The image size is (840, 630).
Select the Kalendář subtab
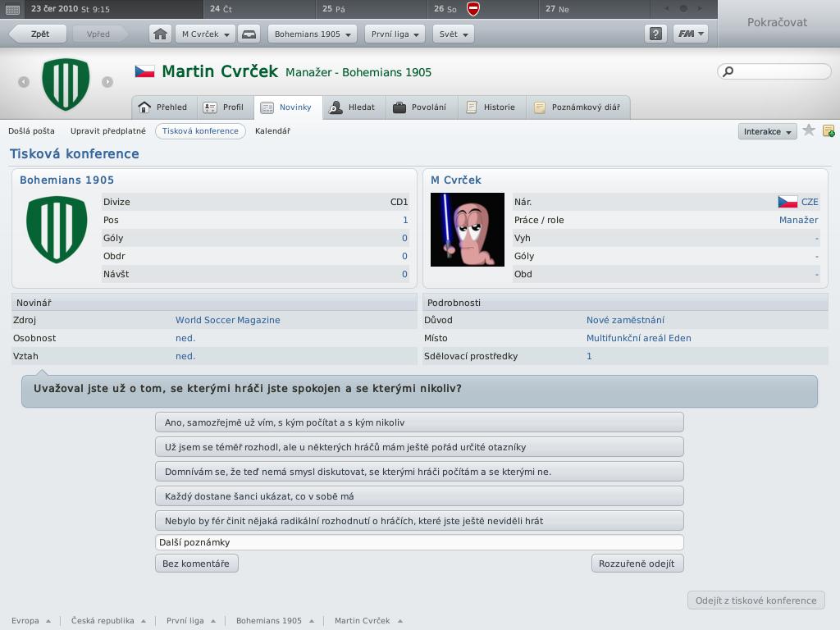pyautogui.click(x=272, y=130)
